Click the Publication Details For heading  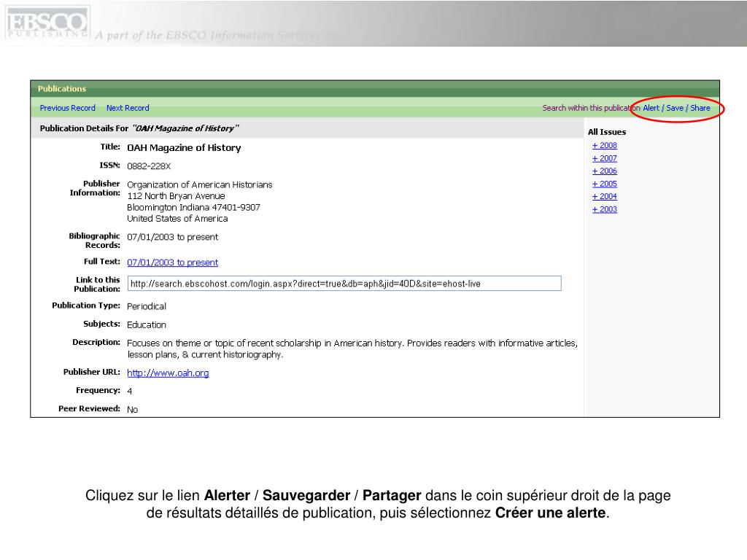[x=139, y=128]
